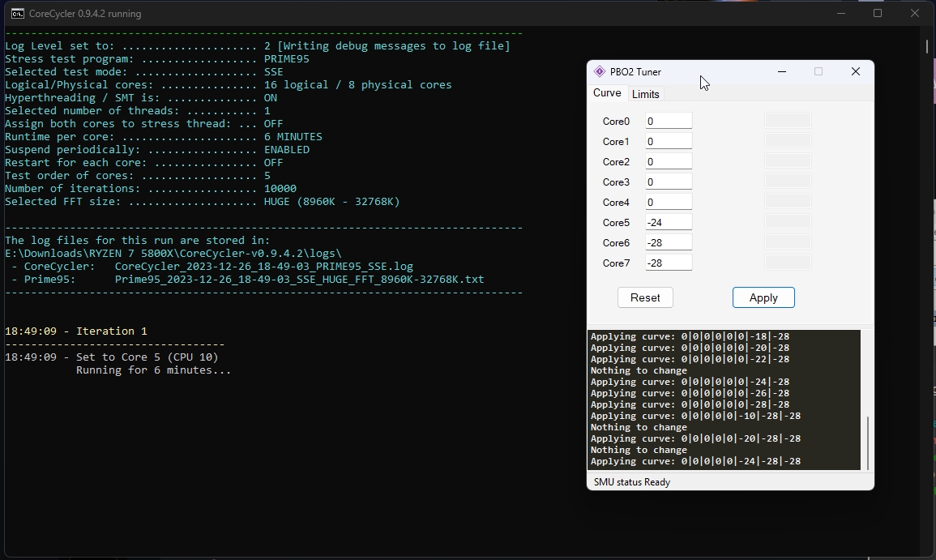This screenshot has height=560, width=936.
Task: Switch to the Curve tab
Action: 607,93
